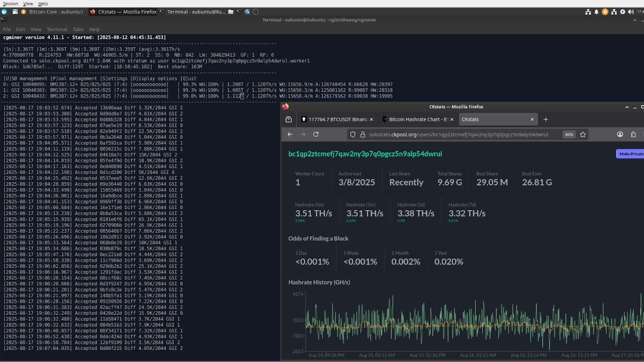Click the cgminer version 4.11.1 header line
The image size is (644, 362).
[85, 37]
